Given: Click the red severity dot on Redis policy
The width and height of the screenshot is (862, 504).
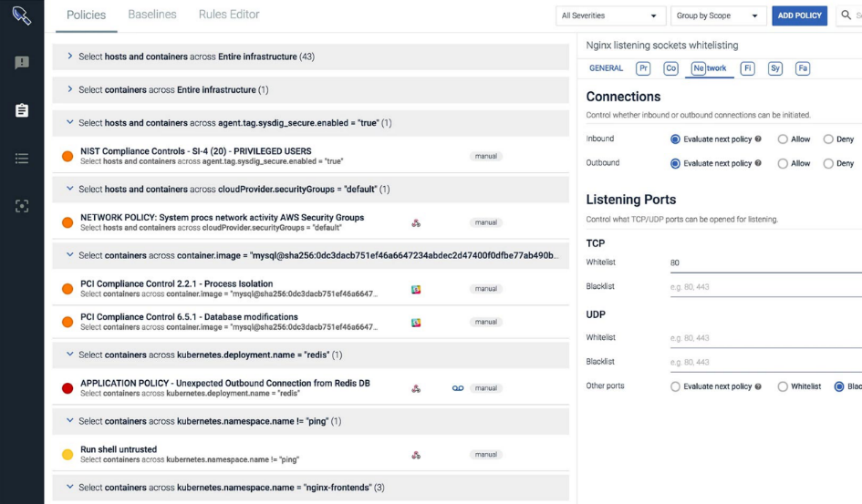Looking at the screenshot, I should 68,388.
